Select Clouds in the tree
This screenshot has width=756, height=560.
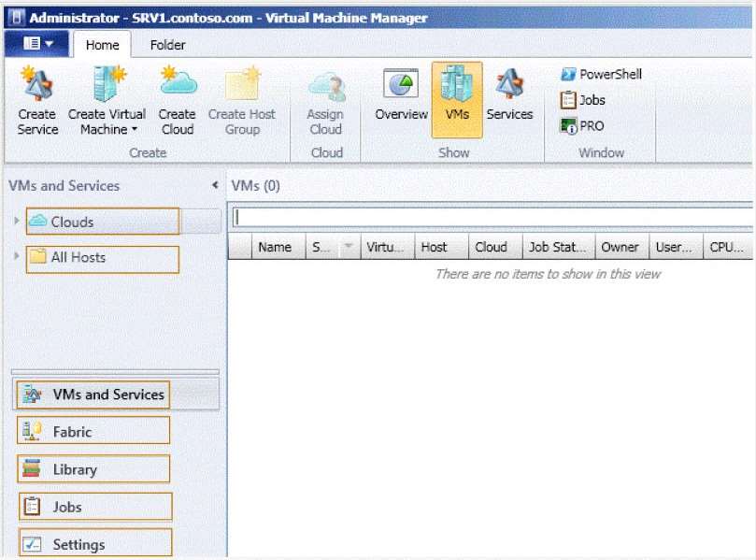(103, 222)
